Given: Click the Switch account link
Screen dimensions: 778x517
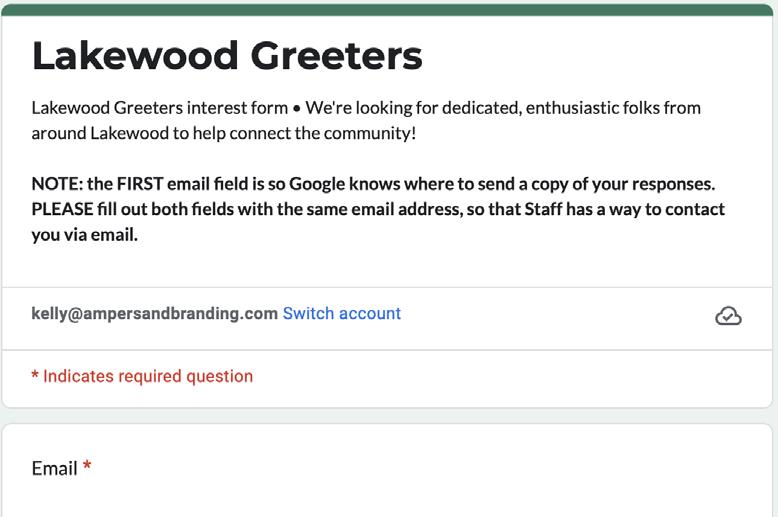Looking at the screenshot, I should pyautogui.click(x=341, y=314).
